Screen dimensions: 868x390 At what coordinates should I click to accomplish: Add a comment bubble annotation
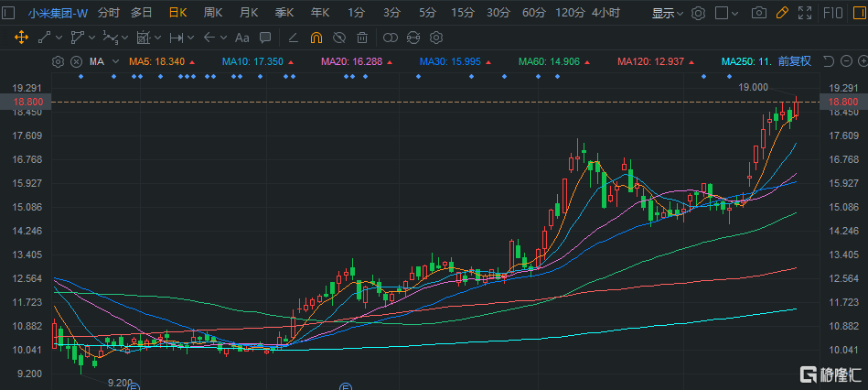264,38
